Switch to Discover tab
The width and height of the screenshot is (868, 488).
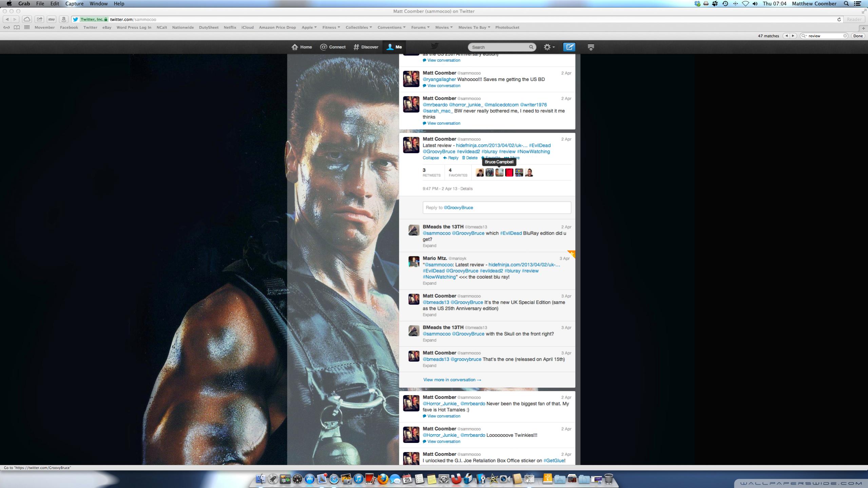[366, 47]
